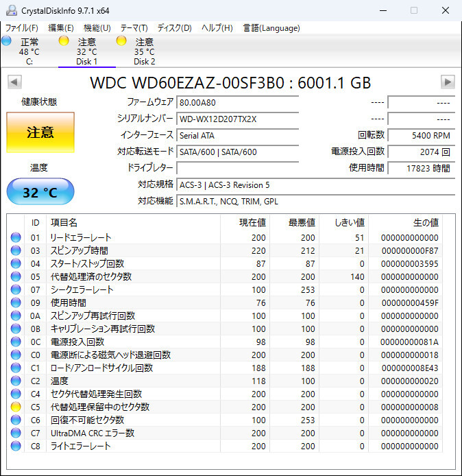462x476 pixels.
Task: Select the Disk 1 tab
Action: click(87, 51)
